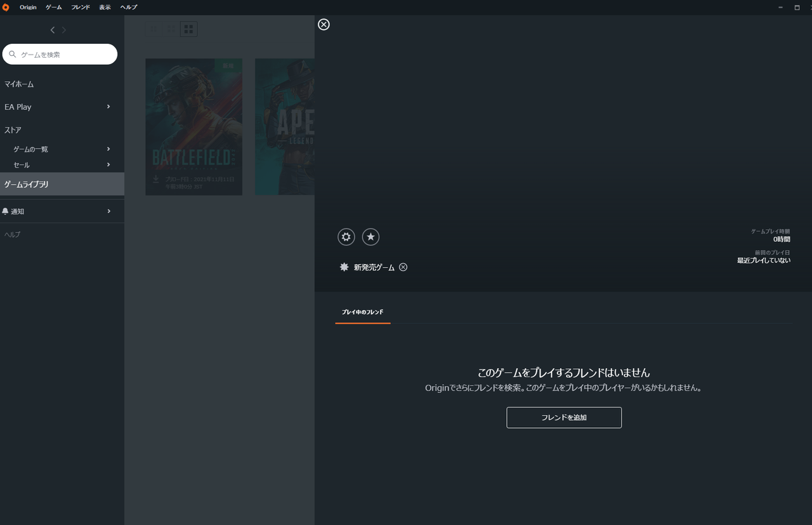
Task: Click このゲームをプレイするフレンドはいません heading
Action: (x=564, y=373)
